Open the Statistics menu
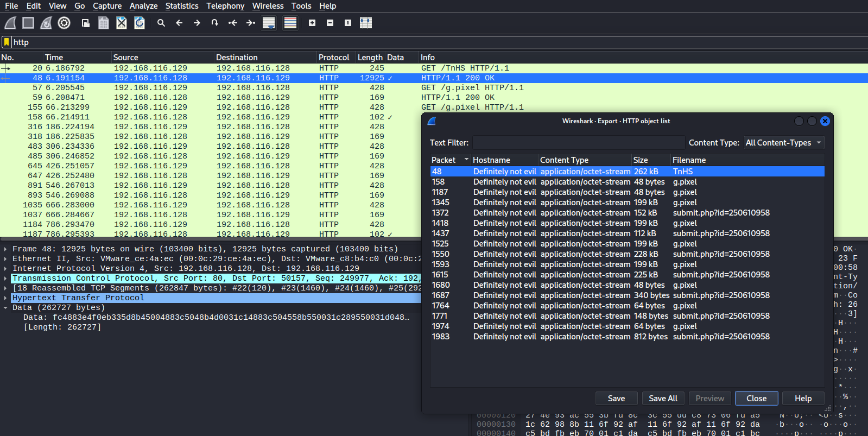Screen dimensions: 868x436 tap(181, 6)
